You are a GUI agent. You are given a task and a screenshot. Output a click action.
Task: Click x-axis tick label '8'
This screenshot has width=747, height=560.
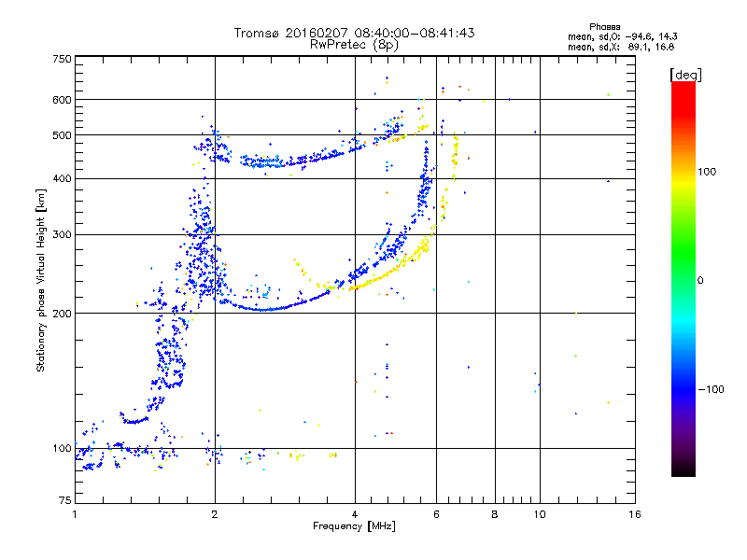[495, 514]
